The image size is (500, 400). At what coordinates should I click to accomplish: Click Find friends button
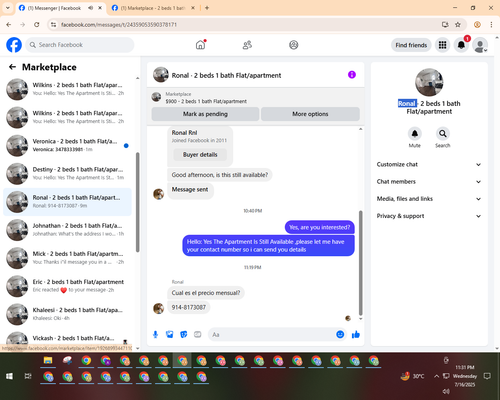(411, 45)
